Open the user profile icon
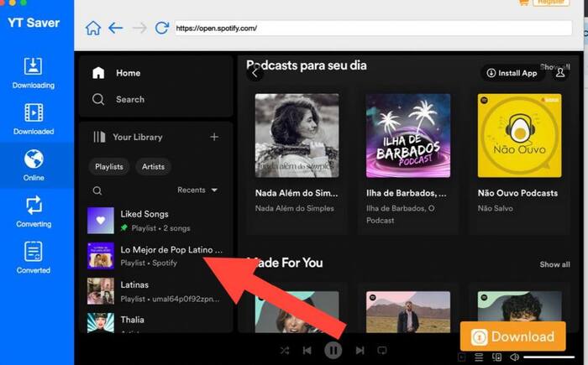 (x=560, y=72)
